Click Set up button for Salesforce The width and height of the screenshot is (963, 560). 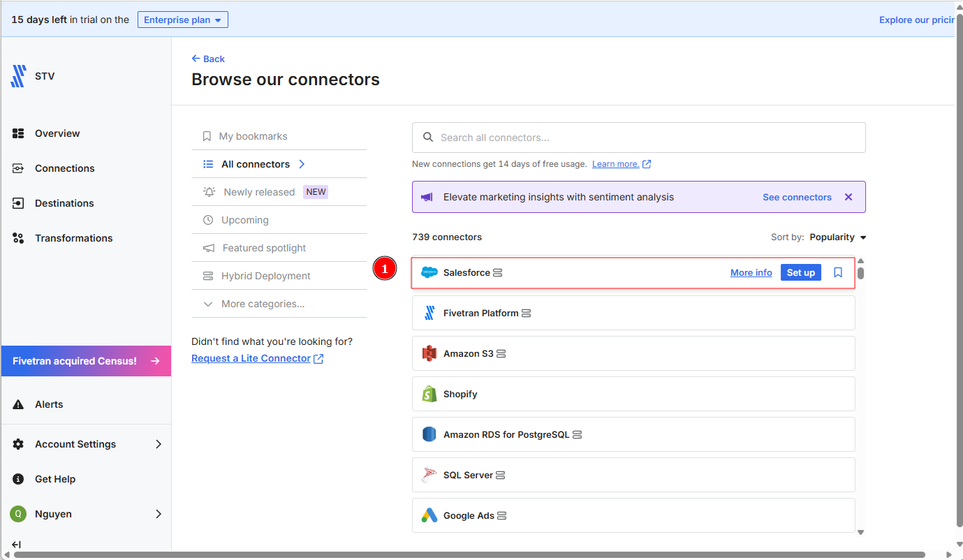coord(800,272)
